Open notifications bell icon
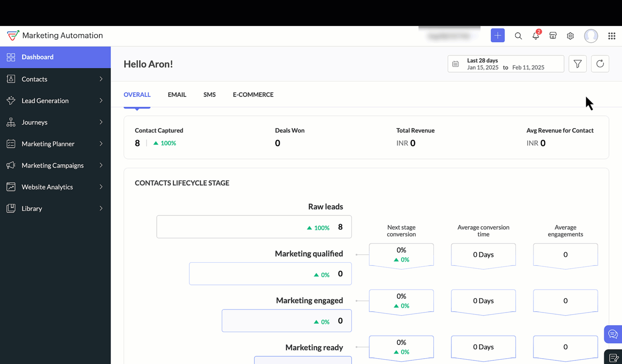Viewport: 622px width, 364px height. pos(536,35)
